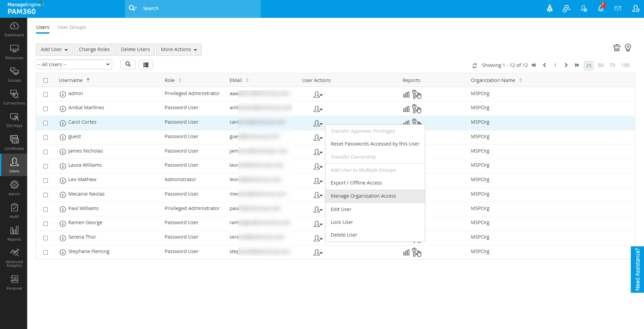Viewport: 644px width, 329px height.
Task: Open SSH Keys in the sidebar
Action: 14,120
